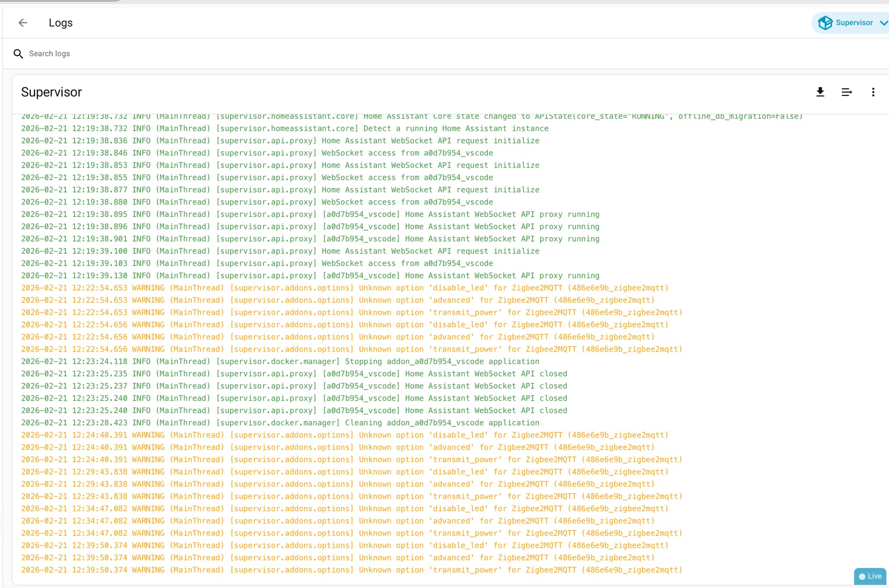Click the Logs page title

(x=61, y=23)
